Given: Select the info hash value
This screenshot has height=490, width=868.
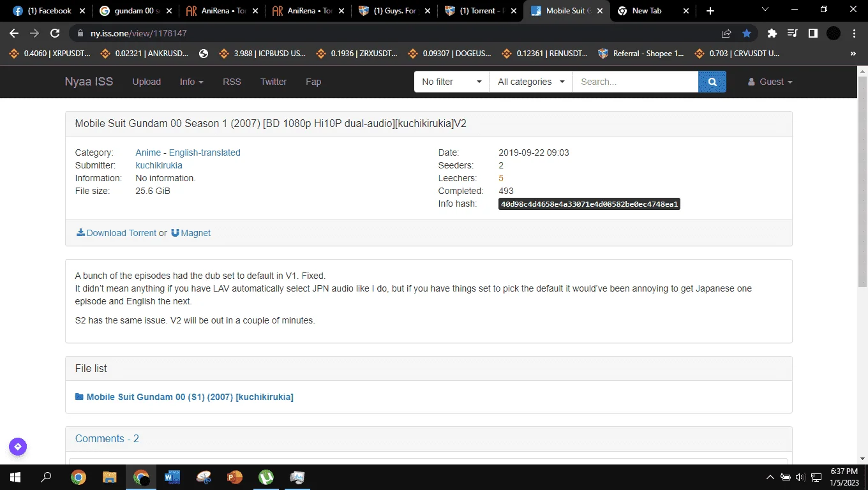Looking at the screenshot, I should (589, 204).
